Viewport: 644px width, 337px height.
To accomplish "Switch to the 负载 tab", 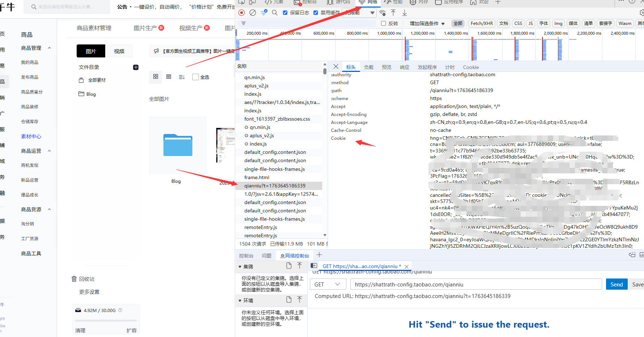I will point(369,67).
